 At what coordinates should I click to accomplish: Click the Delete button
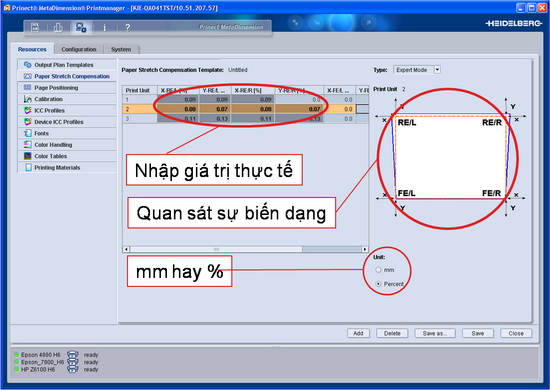392,333
